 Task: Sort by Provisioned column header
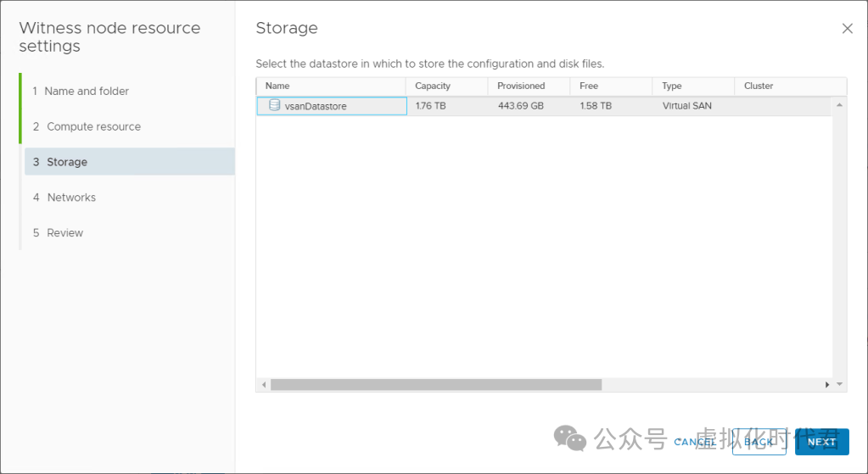[x=521, y=86]
